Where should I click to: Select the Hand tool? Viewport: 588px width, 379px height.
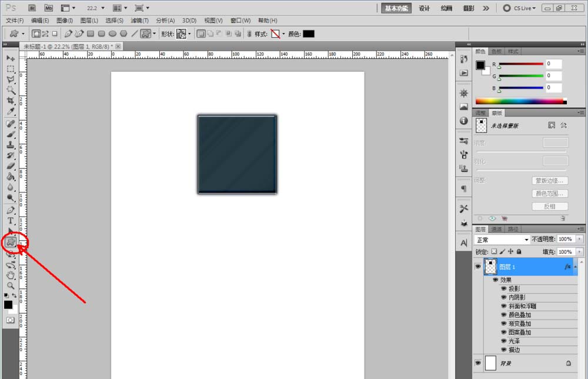click(x=11, y=275)
